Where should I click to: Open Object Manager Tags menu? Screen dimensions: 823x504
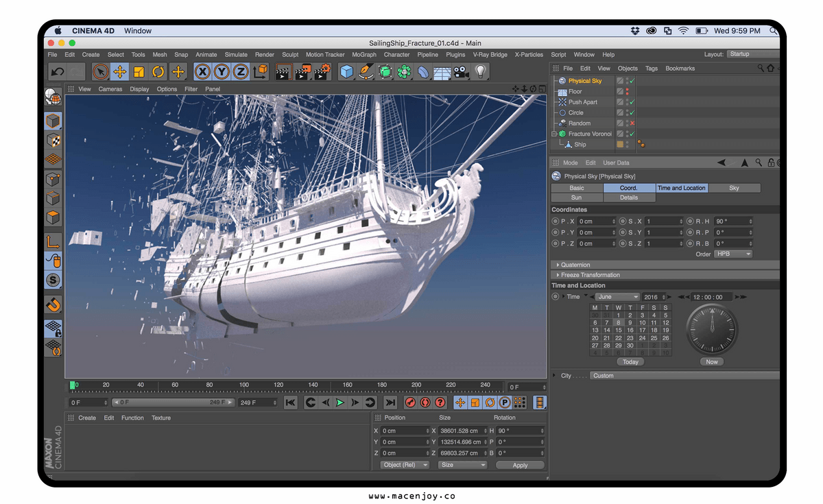(652, 69)
